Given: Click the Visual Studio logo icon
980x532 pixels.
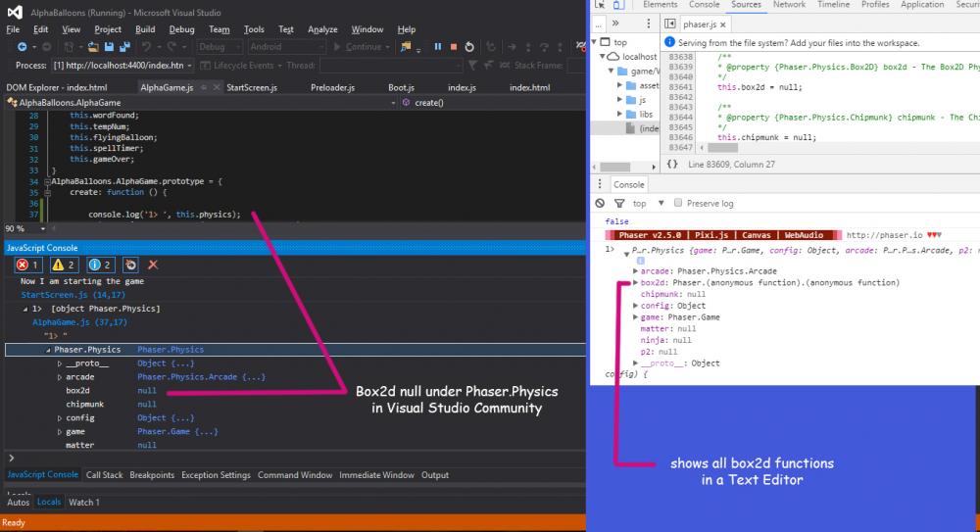Looking at the screenshot, I should click(x=15, y=12).
